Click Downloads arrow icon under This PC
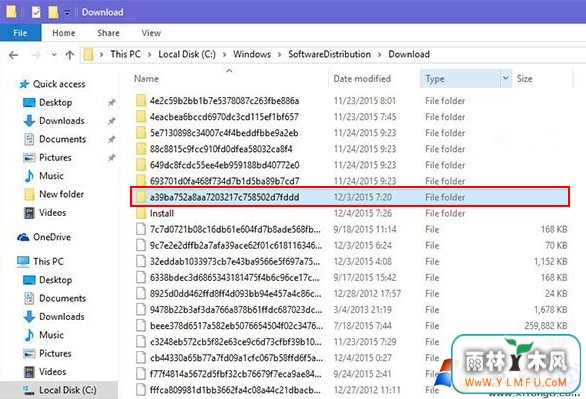This screenshot has height=399, width=586. [29, 316]
